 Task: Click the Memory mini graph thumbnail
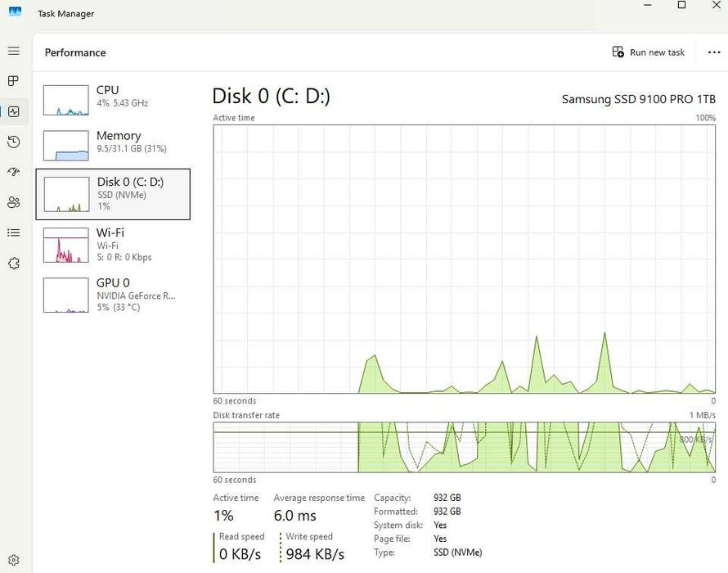pyautogui.click(x=66, y=146)
